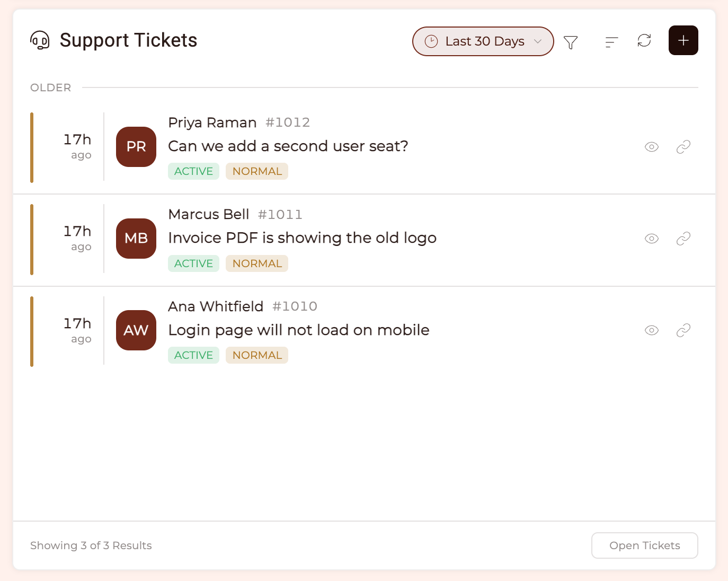This screenshot has height=581, width=728.
Task: Toggle eye icon on ticket #1012
Action: tap(652, 147)
